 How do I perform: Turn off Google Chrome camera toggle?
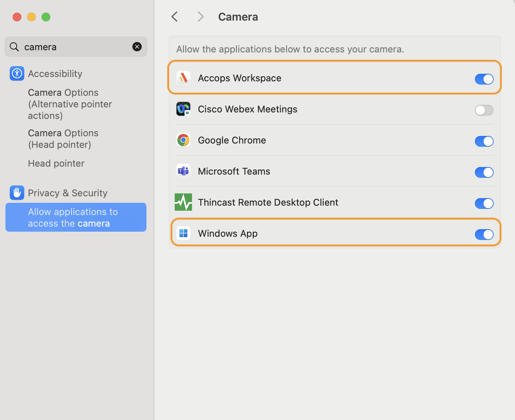coord(484,141)
